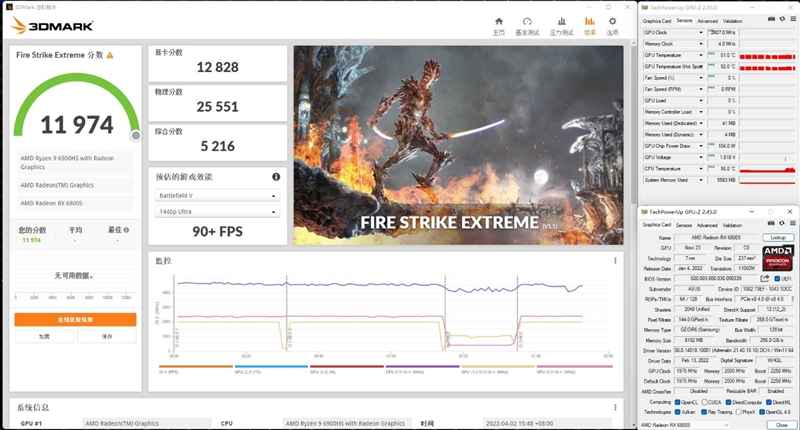Open the monitoring panel three-dot menu
This screenshot has width=800, height=430.
615,261
